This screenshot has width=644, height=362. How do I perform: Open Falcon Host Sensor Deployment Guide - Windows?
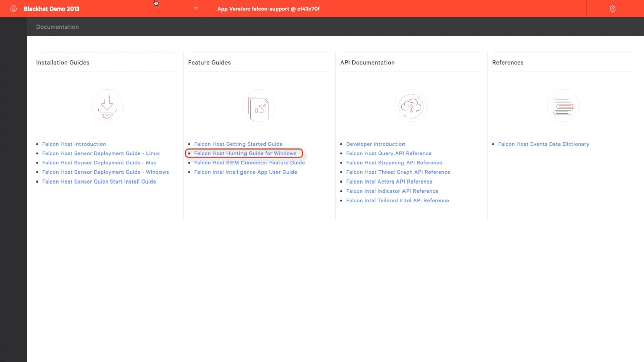pyautogui.click(x=105, y=172)
